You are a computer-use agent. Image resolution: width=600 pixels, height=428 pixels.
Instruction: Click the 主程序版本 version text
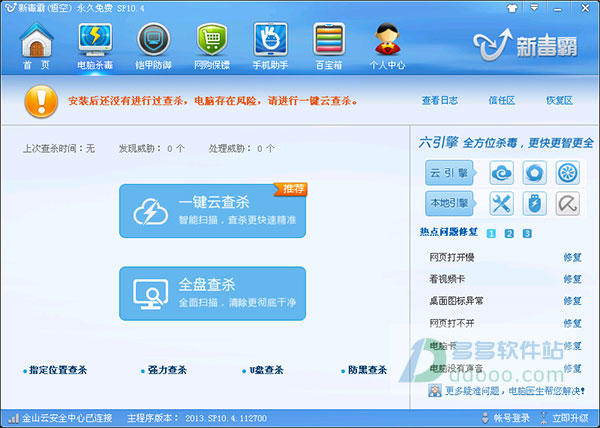point(197,418)
